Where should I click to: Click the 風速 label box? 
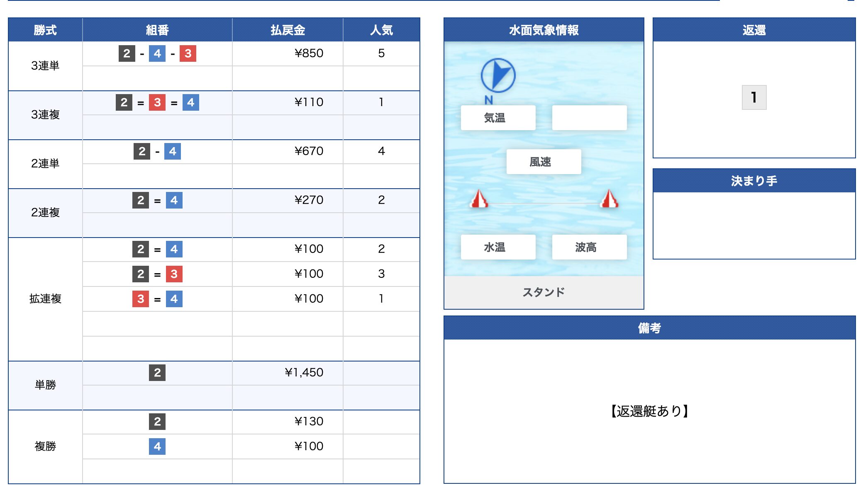click(544, 162)
